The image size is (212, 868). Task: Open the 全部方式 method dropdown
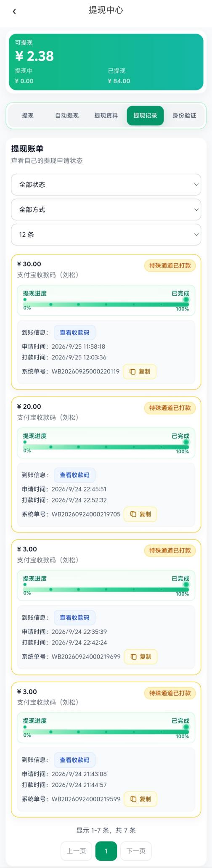[x=106, y=209]
